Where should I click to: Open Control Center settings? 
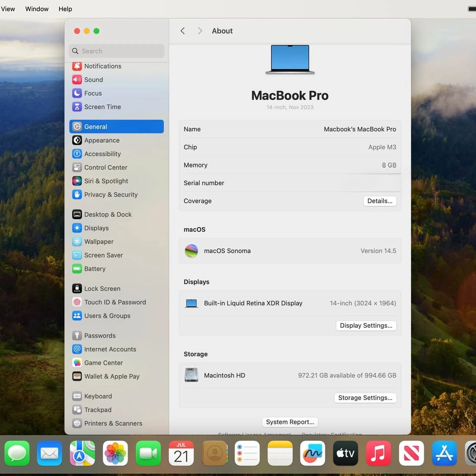pyautogui.click(x=116, y=167)
